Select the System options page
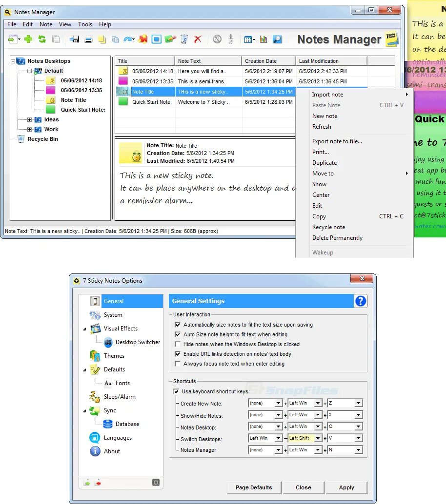446x504 pixels. (113, 315)
